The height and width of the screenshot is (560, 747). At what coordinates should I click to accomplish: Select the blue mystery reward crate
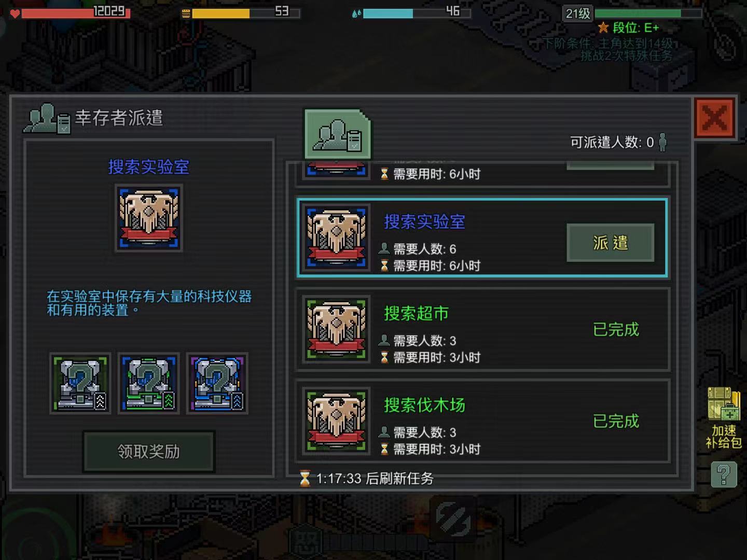pyautogui.click(x=149, y=384)
